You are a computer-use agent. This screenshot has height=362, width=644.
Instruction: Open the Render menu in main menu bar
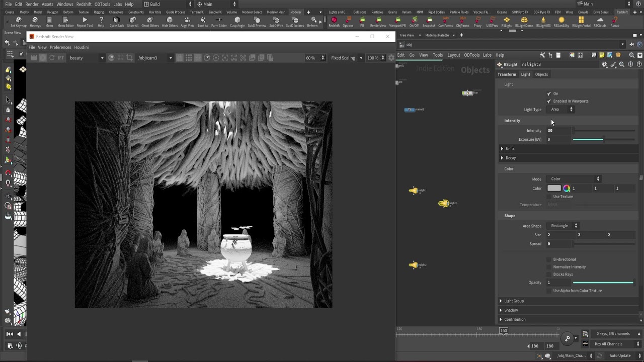(32, 4)
